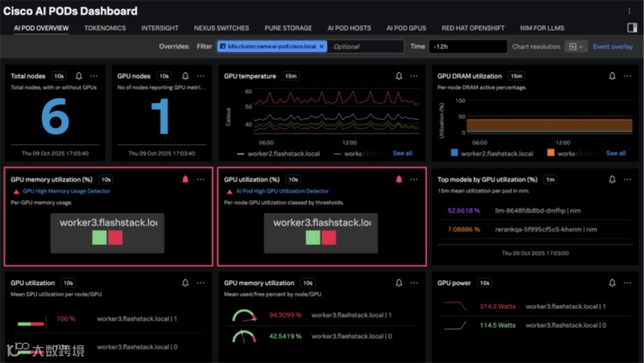Click See all in GPU temperature legend
644x363 pixels.
click(x=402, y=153)
